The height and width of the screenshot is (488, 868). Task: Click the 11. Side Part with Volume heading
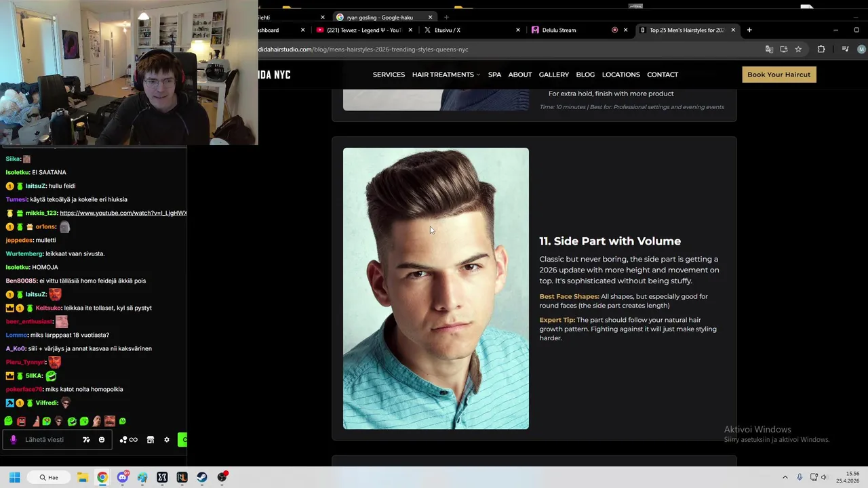(610, 241)
